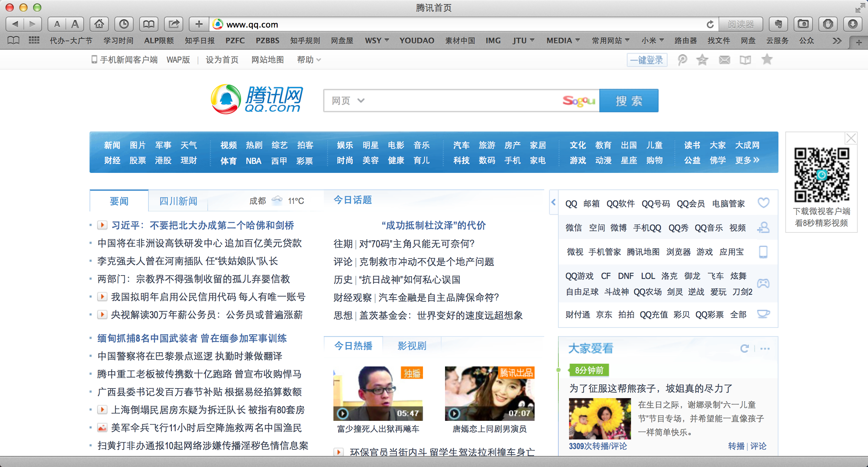Open the Evernote elephant toolbar icon
The image size is (868, 467).
pyautogui.click(x=778, y=24)
